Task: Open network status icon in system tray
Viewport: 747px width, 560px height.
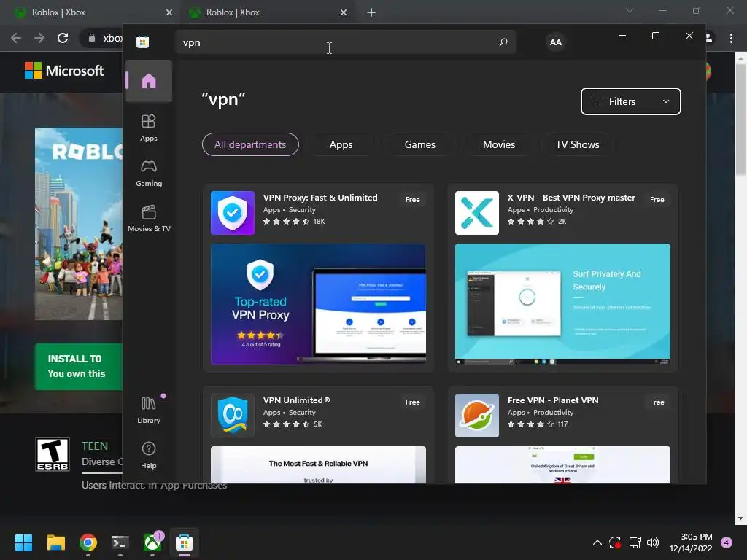Action: pyautogui.click(x=635, y=542)
